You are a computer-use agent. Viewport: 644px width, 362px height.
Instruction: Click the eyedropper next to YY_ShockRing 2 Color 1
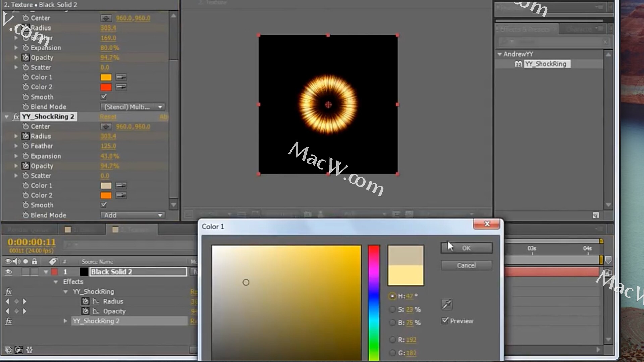[121, 186]
